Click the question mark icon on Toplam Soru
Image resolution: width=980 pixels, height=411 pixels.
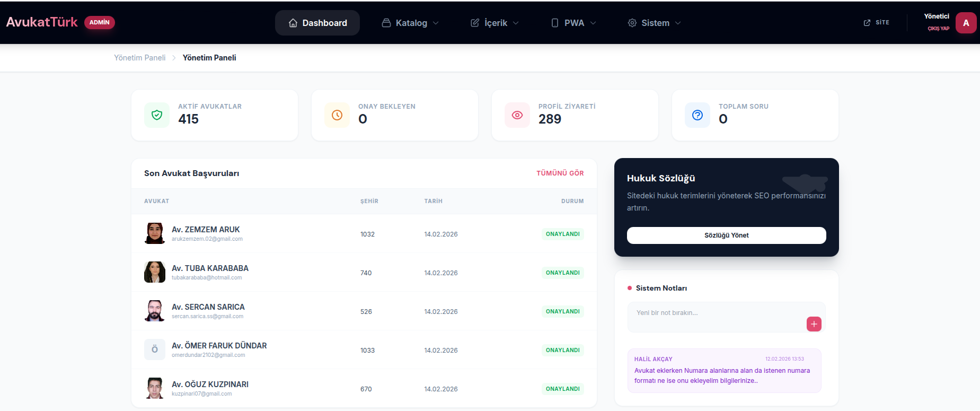(x=698, y=115)
